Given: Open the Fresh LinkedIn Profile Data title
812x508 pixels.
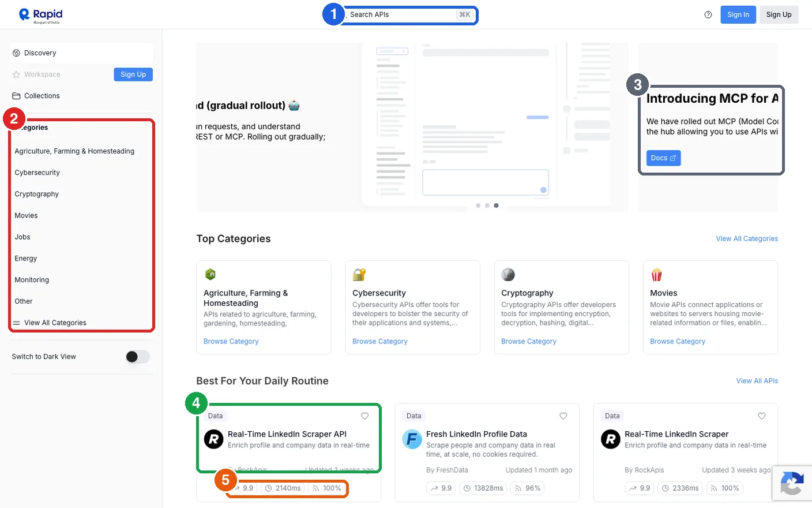Looking at the screenshot, I should click(x=476, y=434).
